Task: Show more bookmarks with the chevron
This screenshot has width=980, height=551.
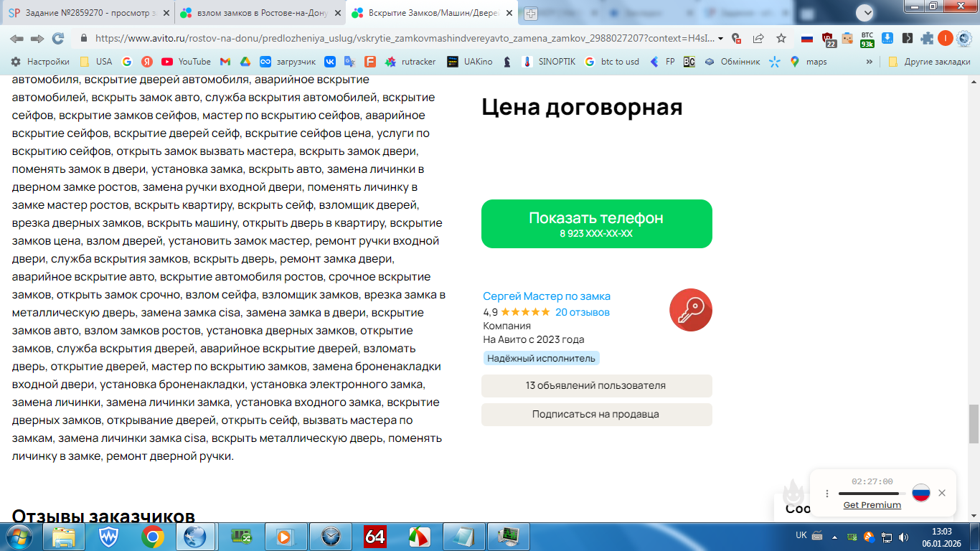Action: 870,62
